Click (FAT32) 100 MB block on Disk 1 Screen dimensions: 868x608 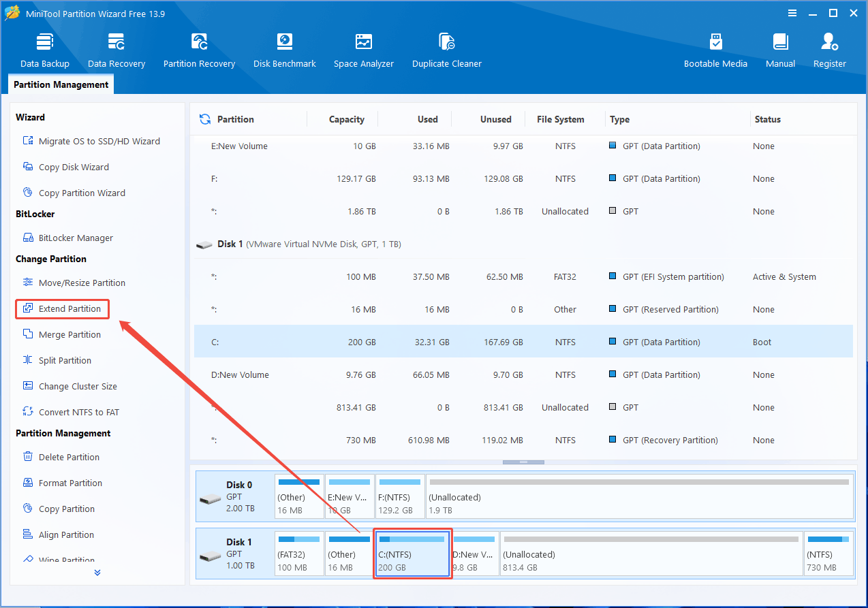[299, 554]
